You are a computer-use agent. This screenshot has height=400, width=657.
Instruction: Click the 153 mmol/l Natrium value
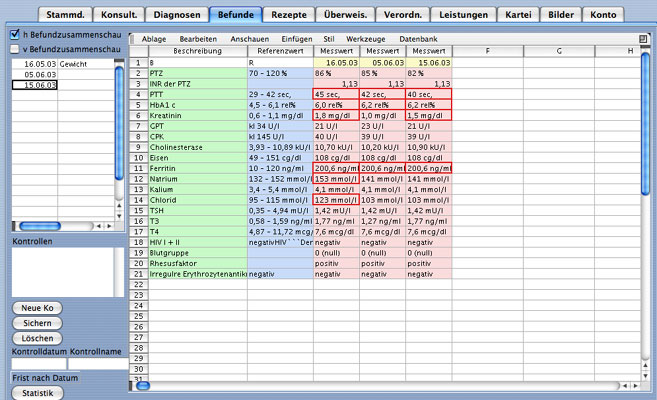pyautogui.click(x=336, y=179)
